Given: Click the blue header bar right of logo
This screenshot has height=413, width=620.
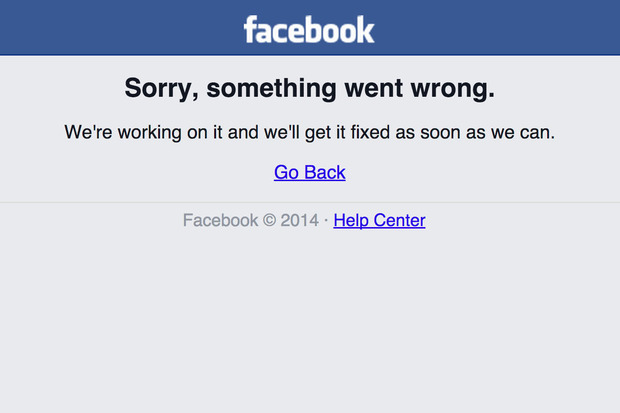Looking at the screenshot, I should pyautogui.click(x=498, y=28).
